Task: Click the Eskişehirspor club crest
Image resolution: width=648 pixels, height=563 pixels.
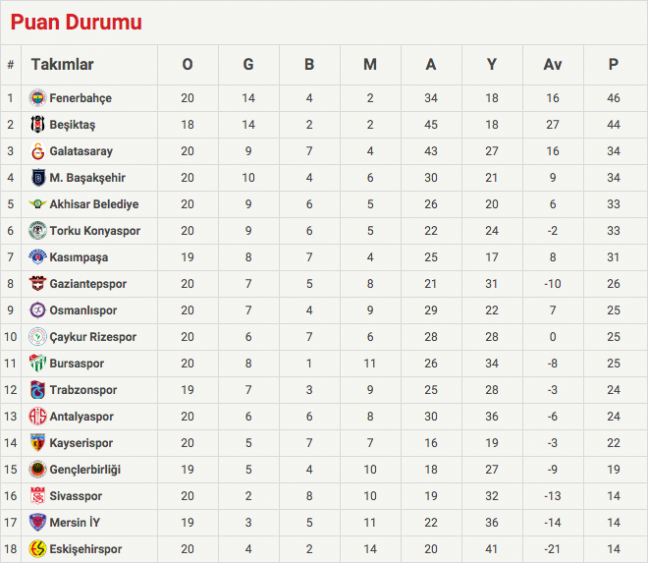Action: [37, 549]
